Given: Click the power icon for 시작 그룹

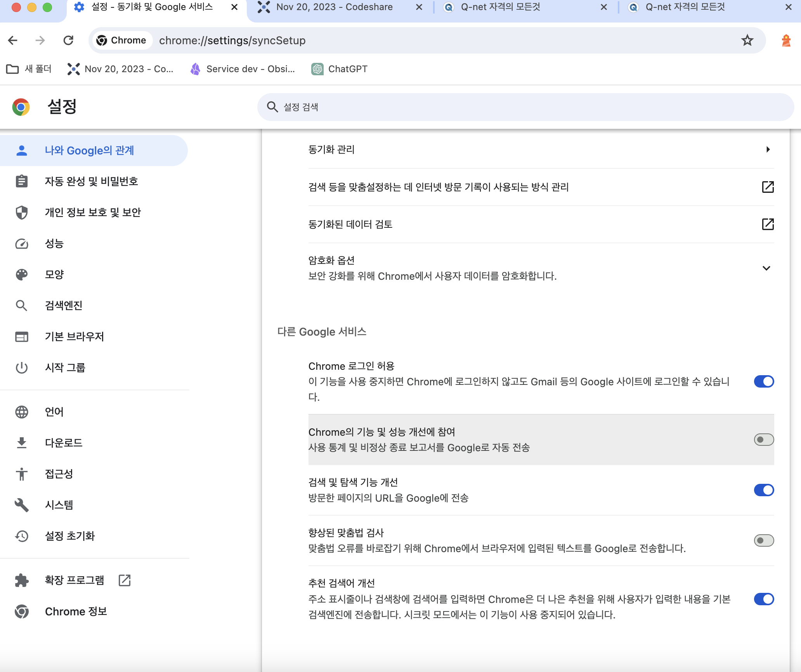Looking at the screenshot, I should pyautogui.click(x=22, y=367).
